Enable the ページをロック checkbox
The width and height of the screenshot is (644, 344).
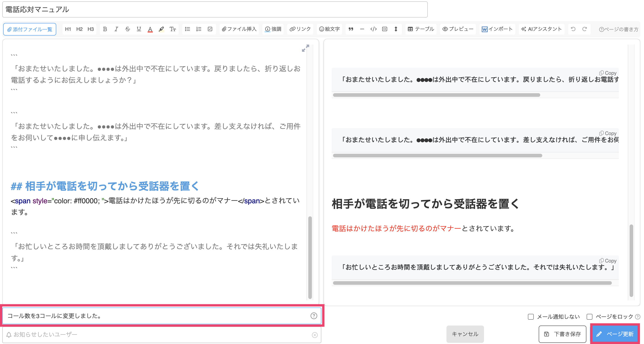[x=589, y=317]
